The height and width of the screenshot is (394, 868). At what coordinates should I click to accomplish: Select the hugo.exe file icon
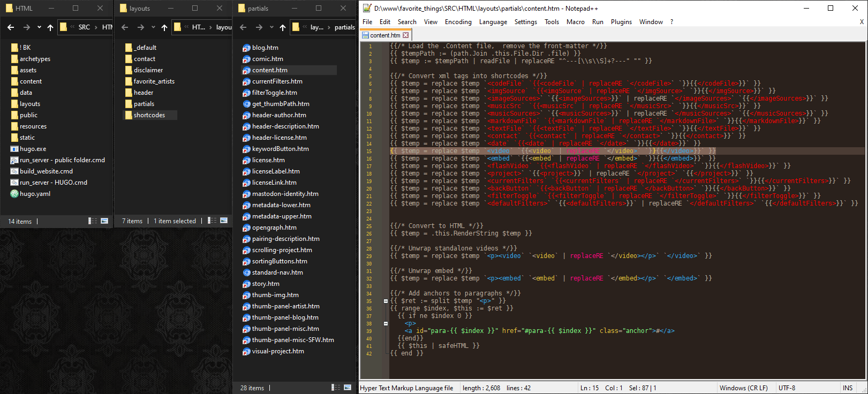coord(14,149)
